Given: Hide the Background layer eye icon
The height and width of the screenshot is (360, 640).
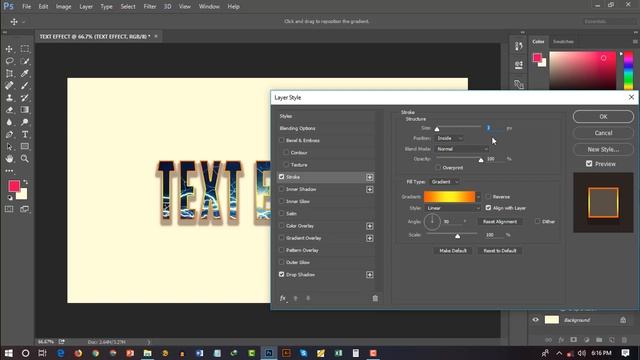Looking at the screenshot, I should point(536,320).
